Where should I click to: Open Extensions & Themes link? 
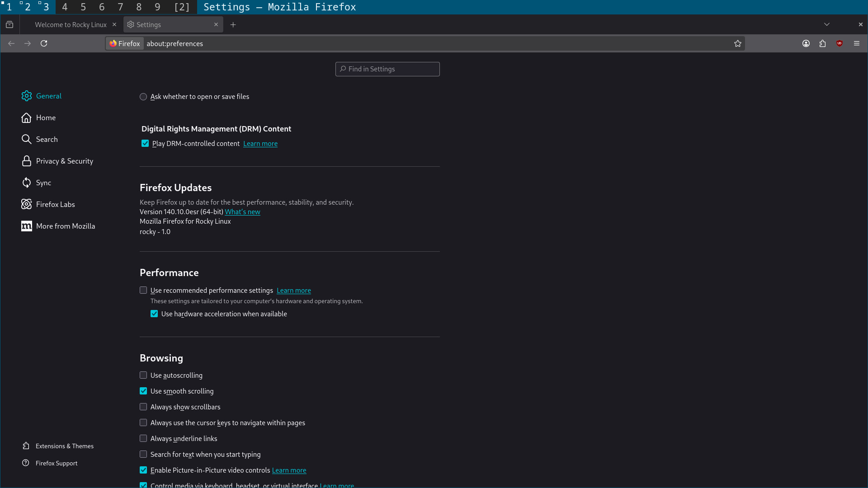65,446
